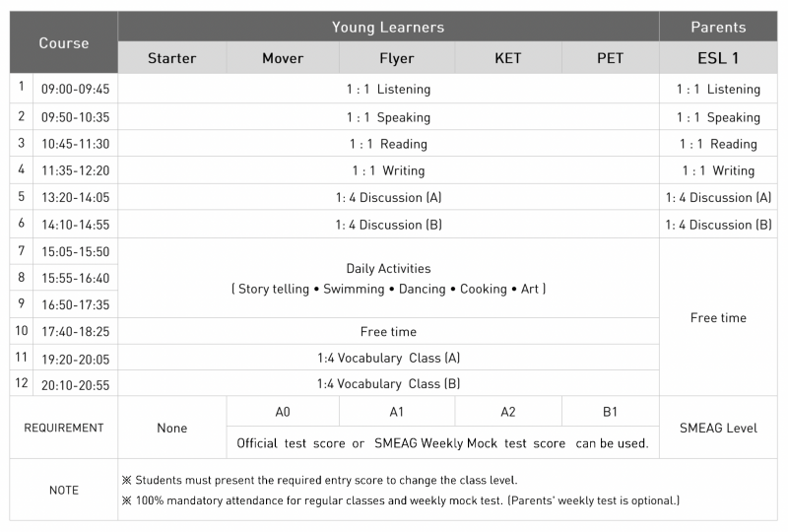Select the 20:10-20:55 time slot
This screenshot has height=532, width=788.
coord(76,384)
